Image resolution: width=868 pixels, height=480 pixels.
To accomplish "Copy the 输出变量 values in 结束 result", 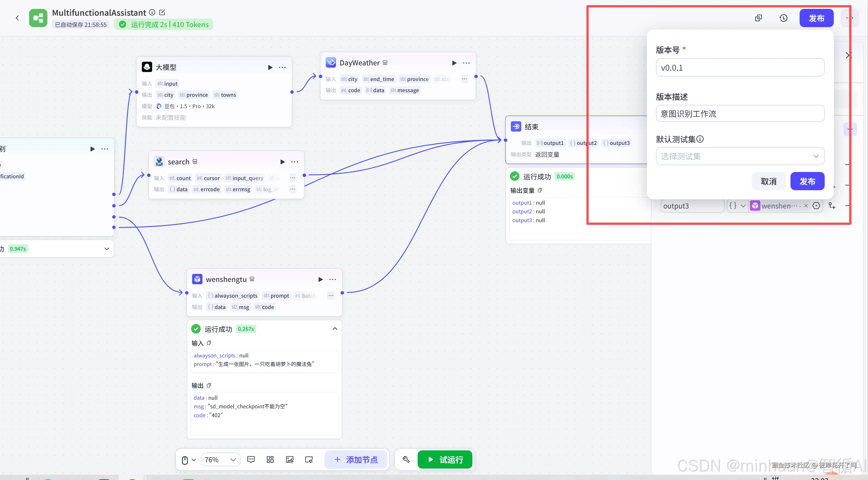I will coord(540,190).
